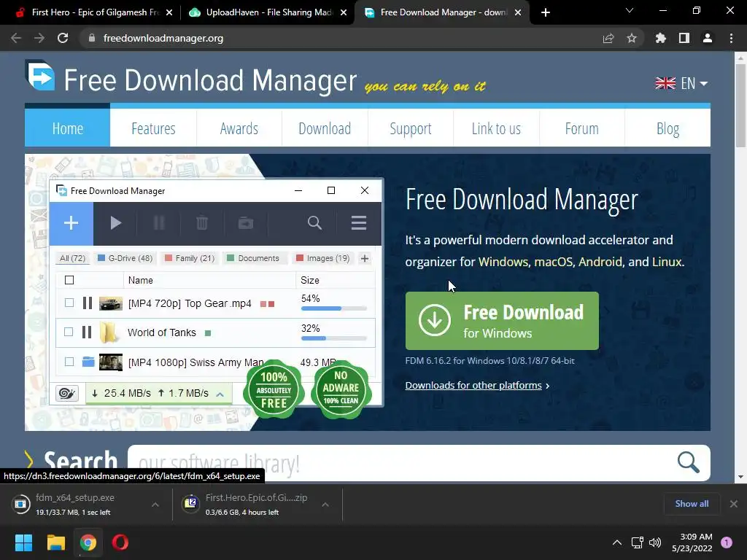
Task: Click pause icon on World of Tanks row
Action: (87, 332)
